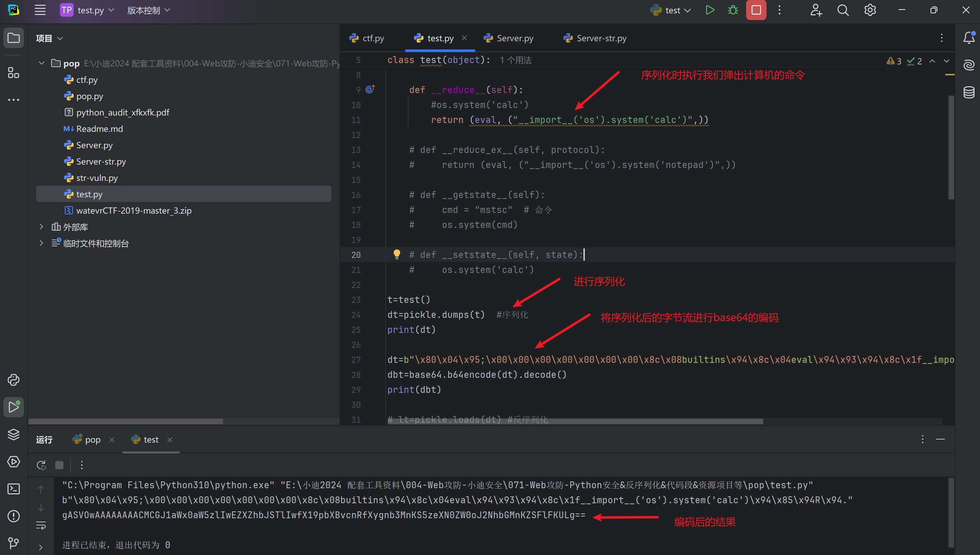Image resolution: width=980 pixels, height=555 pixels.
Task: Toggle the Project tool window folder icon
Action: [x=13, y=38]
